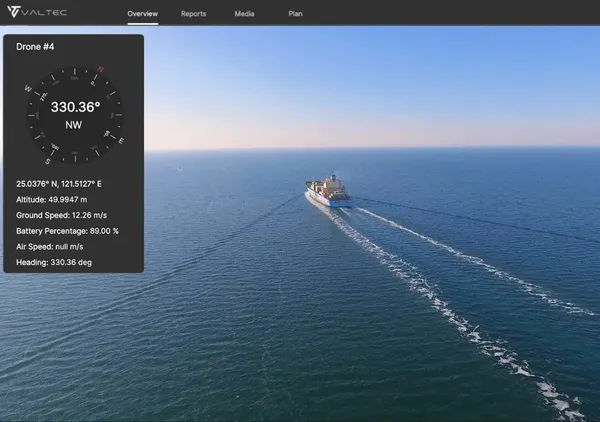Screen dimensions: 600x422
Task: Open the Reports tab
Action: (x=193, y=14)
